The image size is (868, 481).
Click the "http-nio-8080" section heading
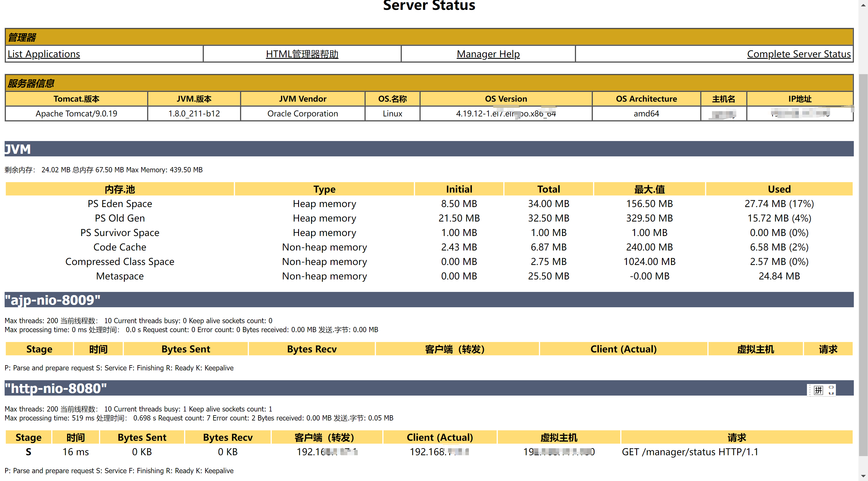coord(56,388)
